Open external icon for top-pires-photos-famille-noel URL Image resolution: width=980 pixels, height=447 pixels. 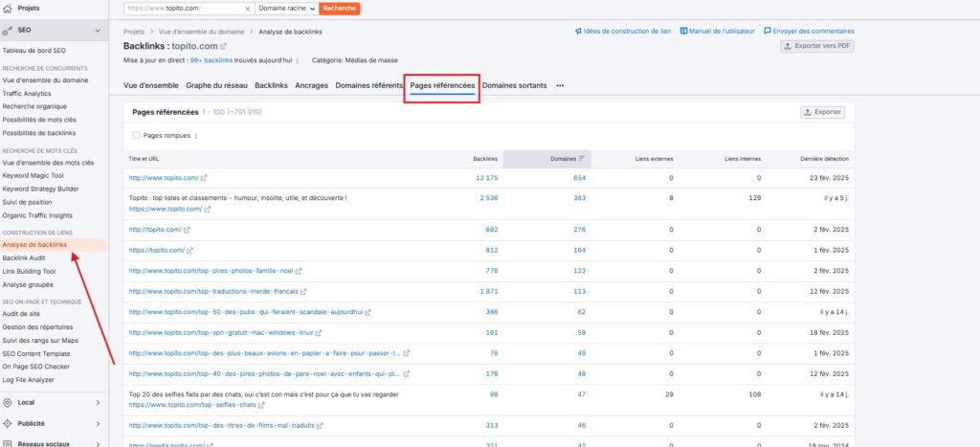pos(299,271)
